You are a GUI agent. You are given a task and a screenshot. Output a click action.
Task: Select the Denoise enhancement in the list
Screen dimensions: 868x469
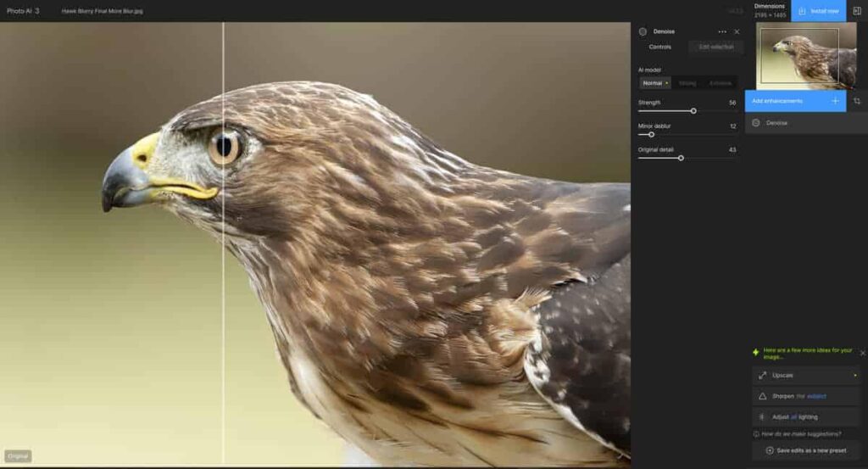point(806,123)
